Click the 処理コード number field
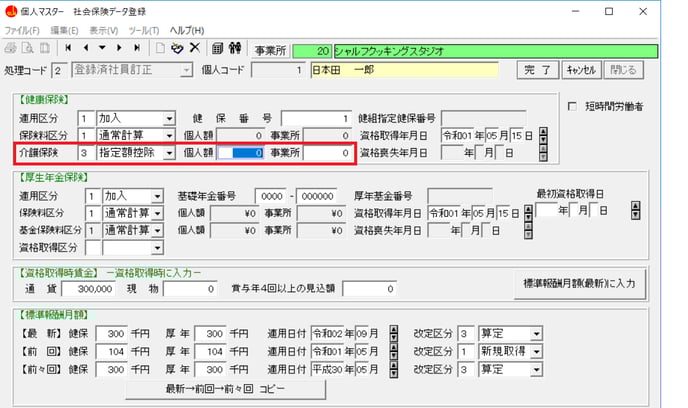Viewport: 688px width, 408px height. click(58, 70)
